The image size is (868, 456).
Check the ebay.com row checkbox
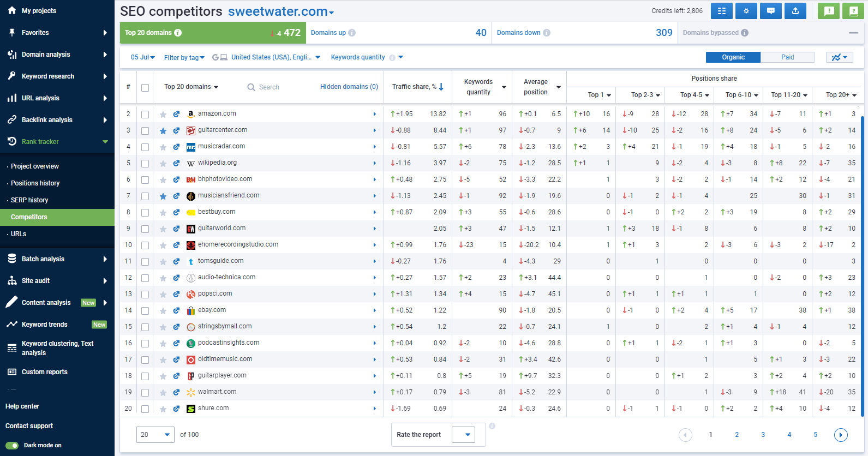click(145, 311)
